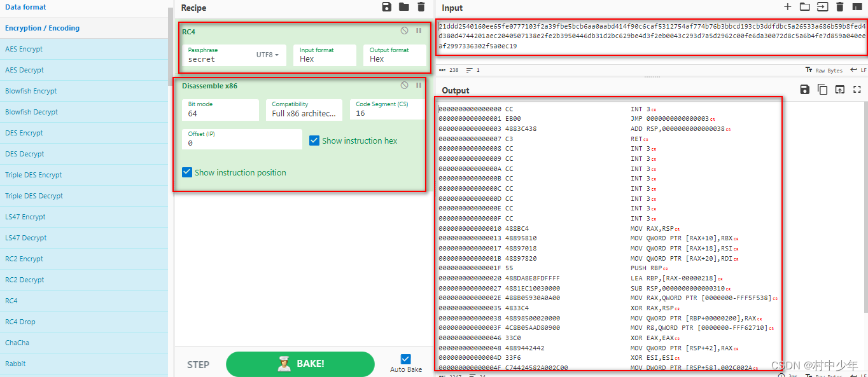Click the input/output pane splitter handle
The width and height of the screenshot is (868, 377).
652,76
